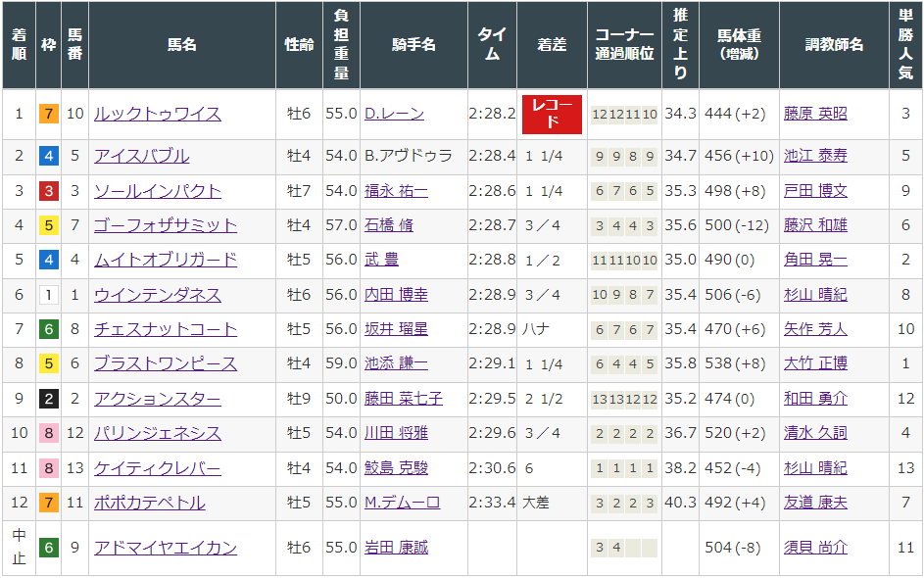Viewport: 924px width, 578px height.
Task: Click horse name ゴーフォザサミット
Action: coord(166,225)
